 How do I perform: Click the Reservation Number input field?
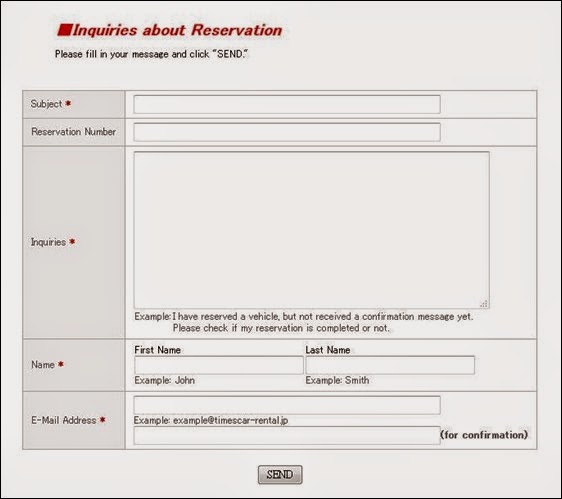[287, 132]
